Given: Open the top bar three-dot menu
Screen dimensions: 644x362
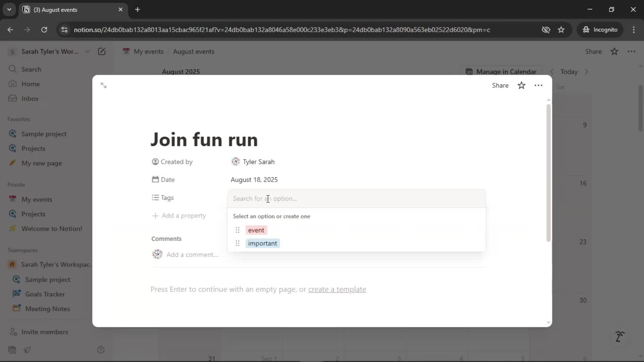Looking at the screenshot, I should coord(631,52).
